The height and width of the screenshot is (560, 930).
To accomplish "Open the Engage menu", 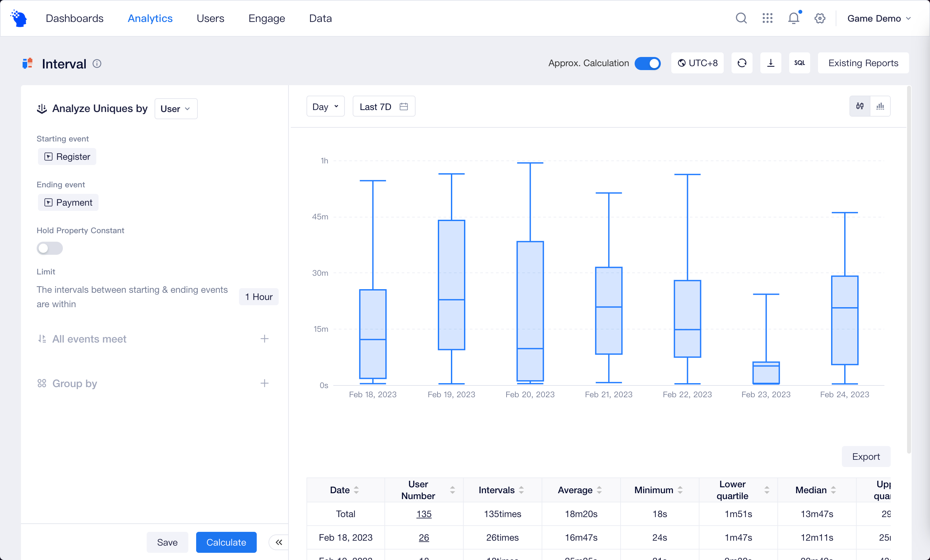I will tap(266, 18).
